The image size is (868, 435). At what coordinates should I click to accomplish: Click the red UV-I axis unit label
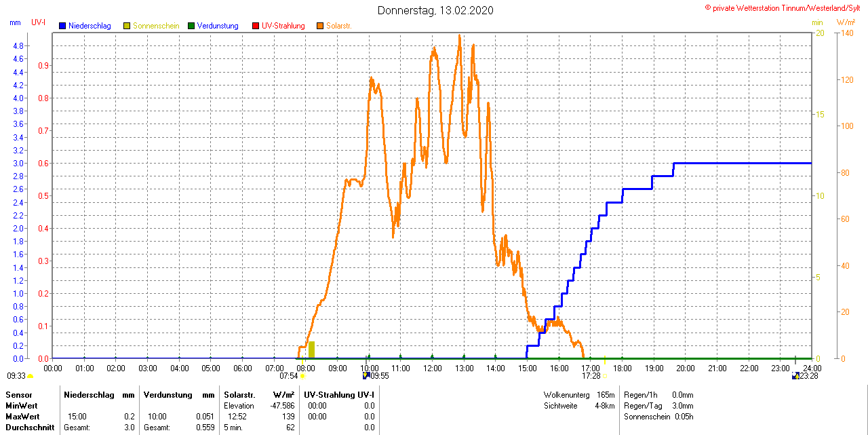pos(39,22)
